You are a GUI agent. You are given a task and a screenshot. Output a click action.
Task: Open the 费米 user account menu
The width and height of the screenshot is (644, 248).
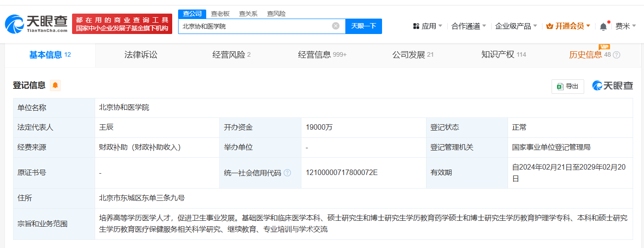[626, 26]
